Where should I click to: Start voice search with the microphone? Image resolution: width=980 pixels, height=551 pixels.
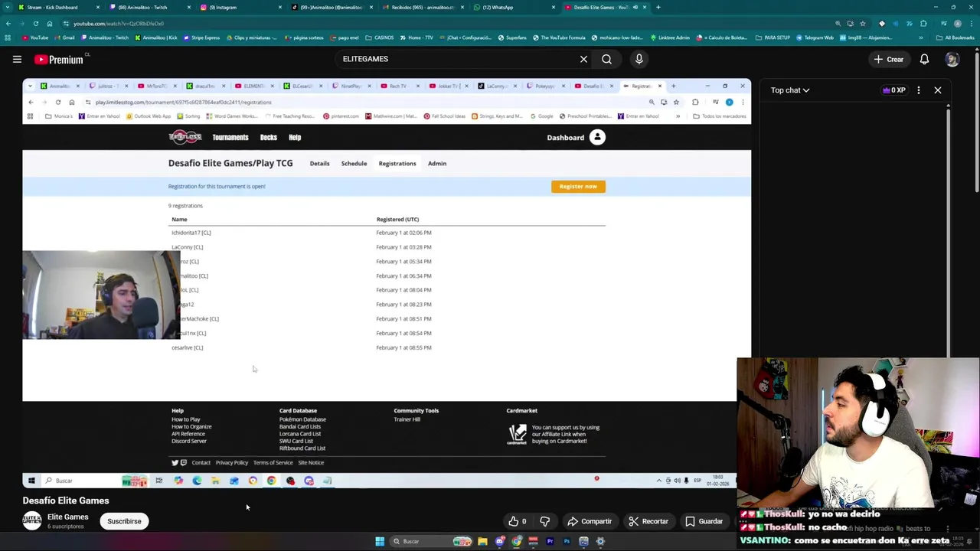639,59
